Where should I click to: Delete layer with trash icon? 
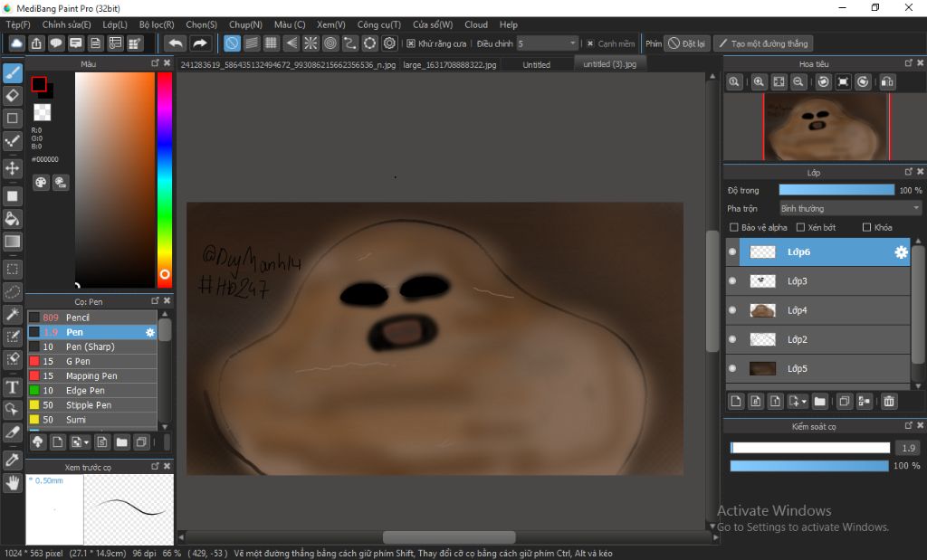click(x=889, y=402)
